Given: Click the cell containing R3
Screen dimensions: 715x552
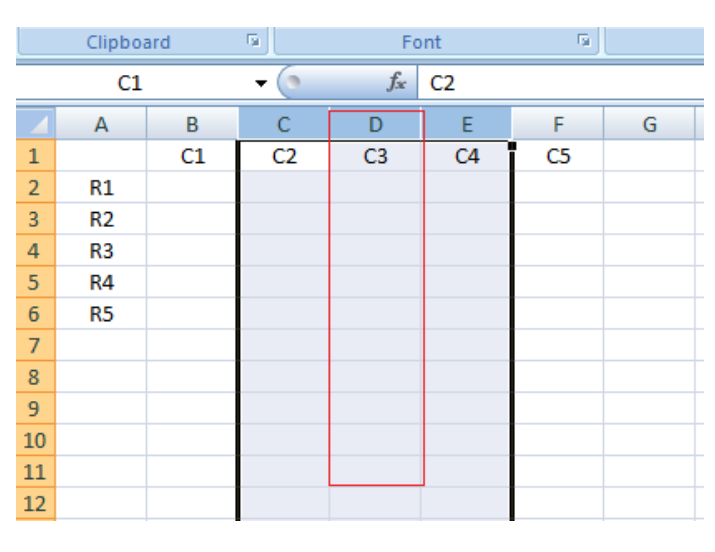Looking at the screenshot, I should [101, 251].
